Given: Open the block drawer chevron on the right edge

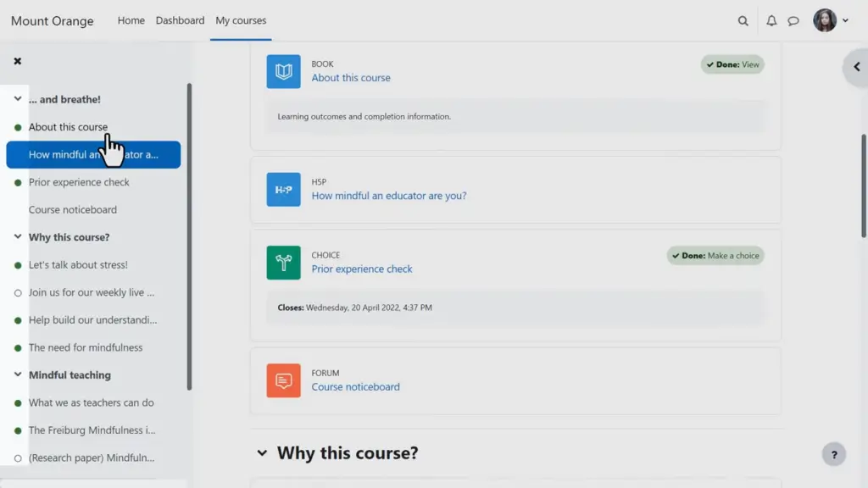Looking at the screenshot, I should click(855, 68).
